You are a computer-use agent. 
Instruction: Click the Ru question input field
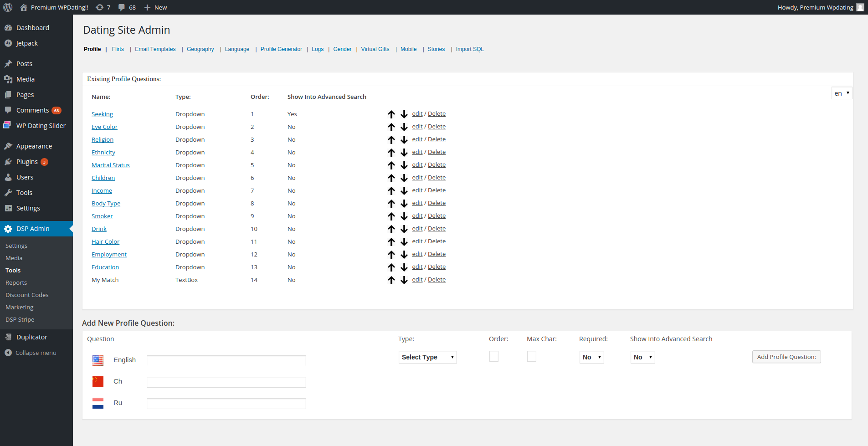226,404
